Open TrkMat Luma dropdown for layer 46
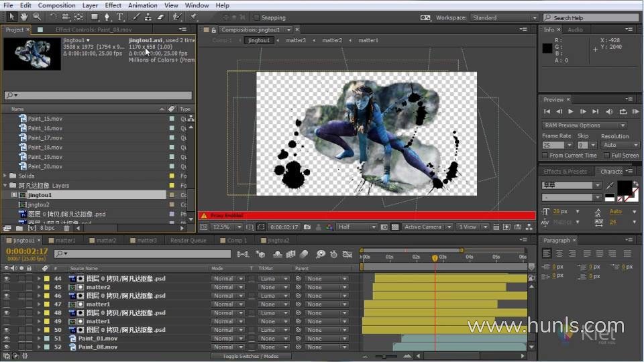Image resolution: width=644 pixels, height=362 pixels. point(274,296)
